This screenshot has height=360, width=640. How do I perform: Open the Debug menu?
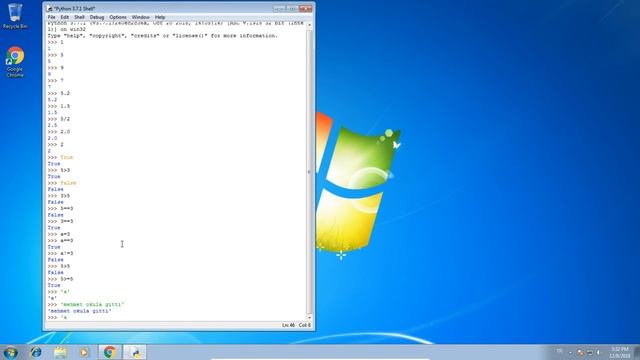coord(97,17)
